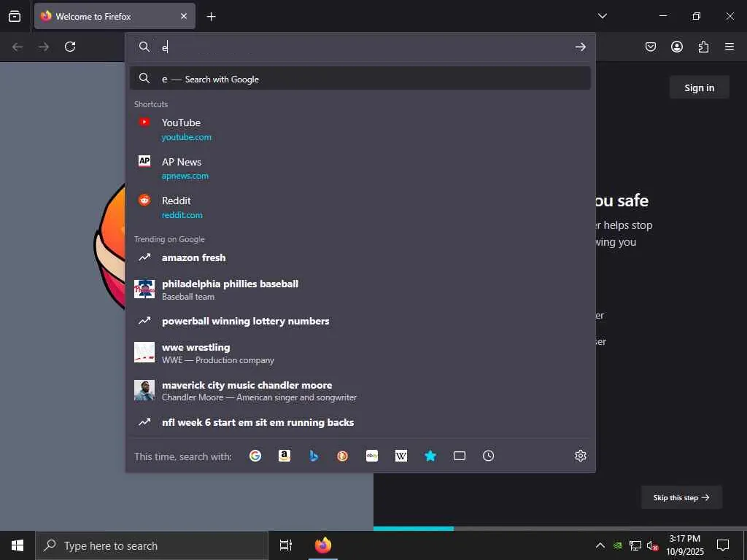
Task: Choose 'nfl week 6 start em sit em' suggestion
Action: (360, 422)
